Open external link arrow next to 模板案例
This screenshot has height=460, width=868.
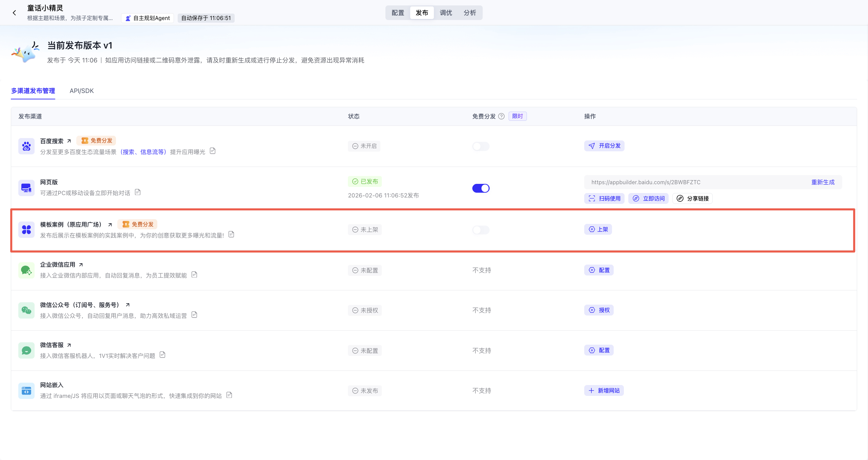pyautogui.click(x=110, y=225)
